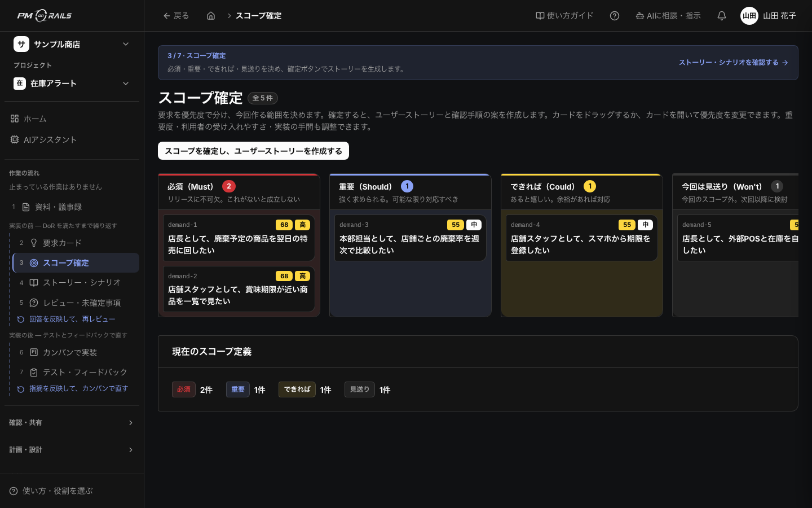Screen dimensions: 812x508
Task: Click the ストーリー・シナリオ book icon
Action: 34,283
